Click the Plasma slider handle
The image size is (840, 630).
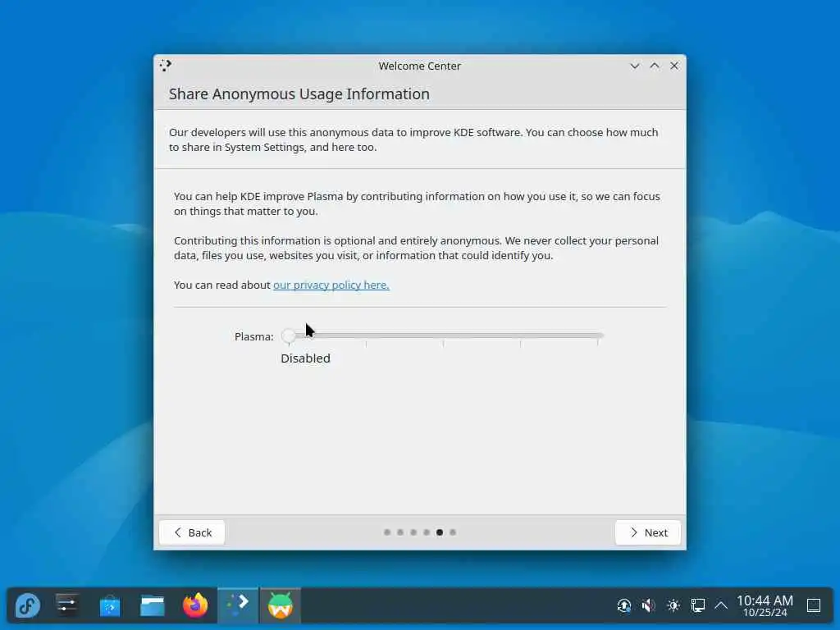(289, 336)
